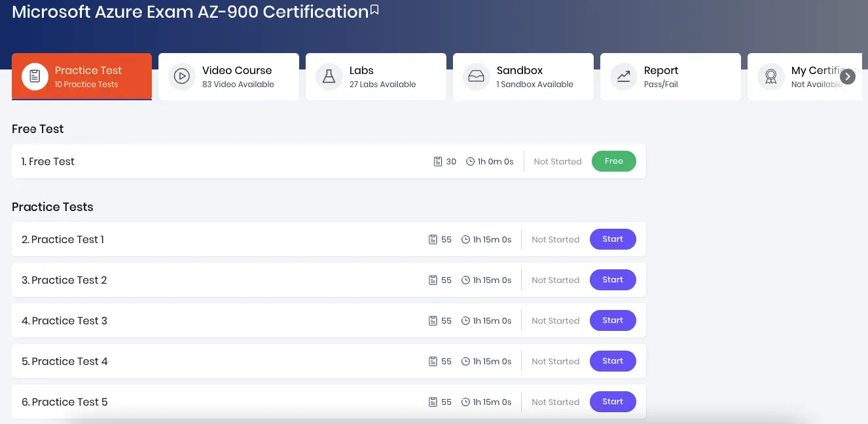The height and width of the screenshot is (424, 868).
Task: Click the next arrow to scroll the tabs
Action: (x=848, y=77)
